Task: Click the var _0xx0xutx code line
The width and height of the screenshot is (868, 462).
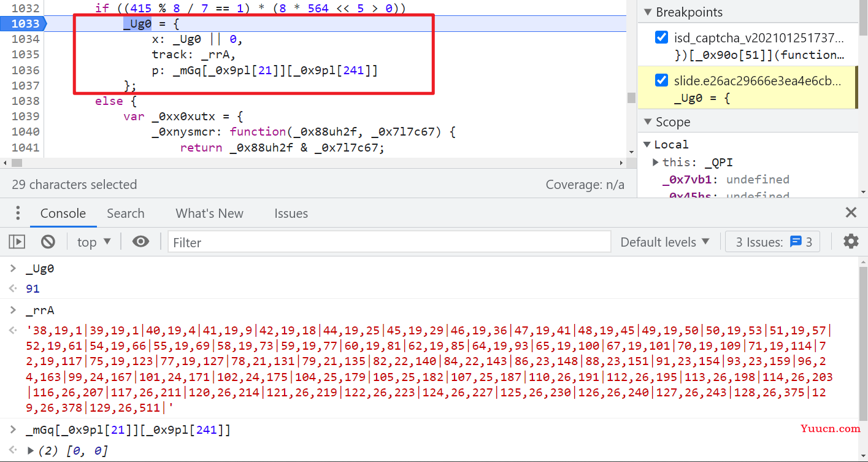Action: click(184, 116)
